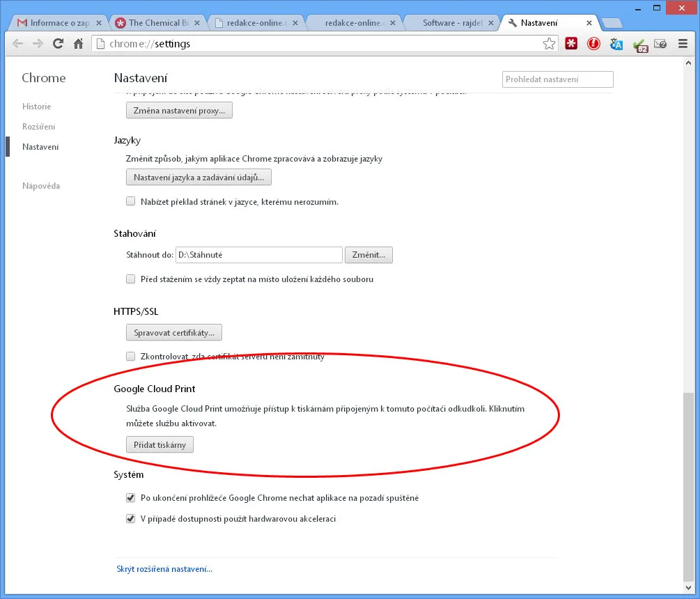700x599 pixels.
Task: Click the Změnit download location button
Action: tap(368, 255)
